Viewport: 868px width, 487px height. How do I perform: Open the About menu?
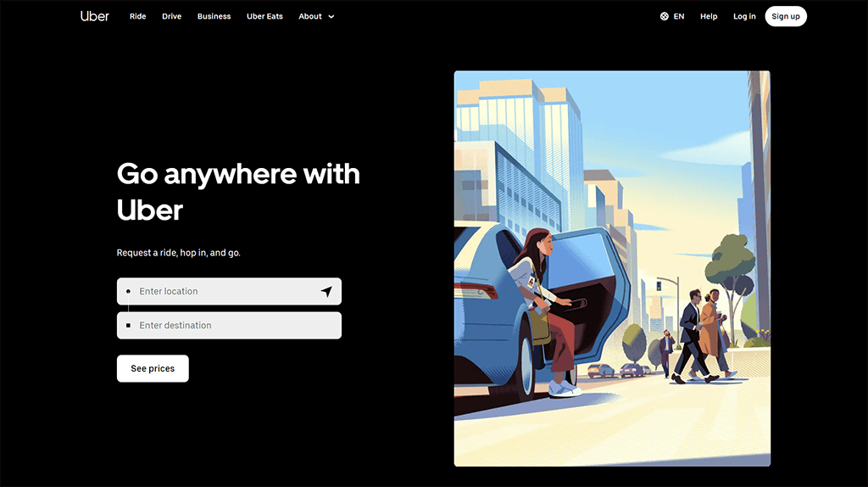pyautogui.click(x=316, y=17)
